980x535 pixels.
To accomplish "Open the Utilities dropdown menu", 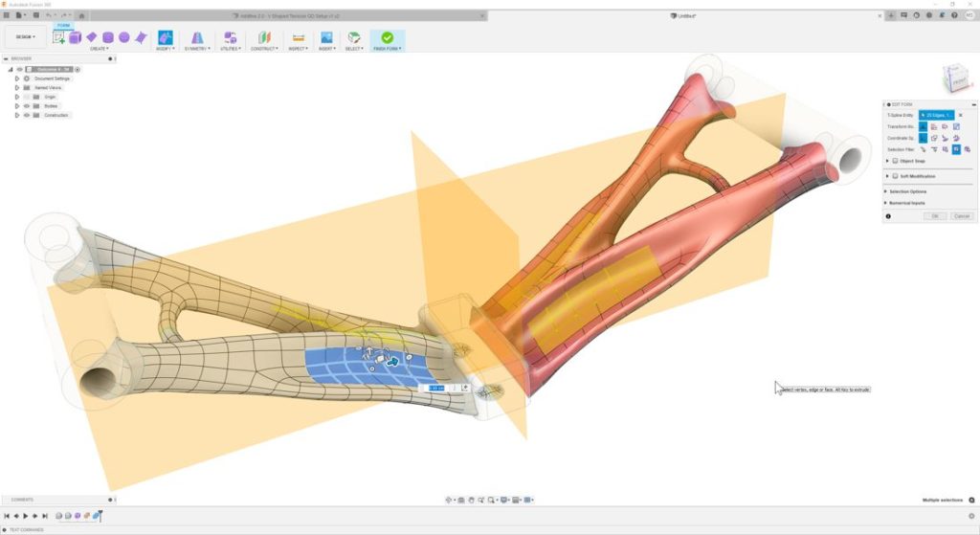I will [230, 49].
